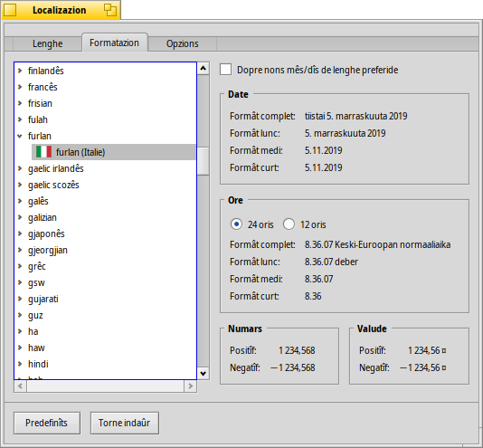Expand gaelic irlandês node
The width and height of the screenshot is (483, 448).
coord(20,168)
